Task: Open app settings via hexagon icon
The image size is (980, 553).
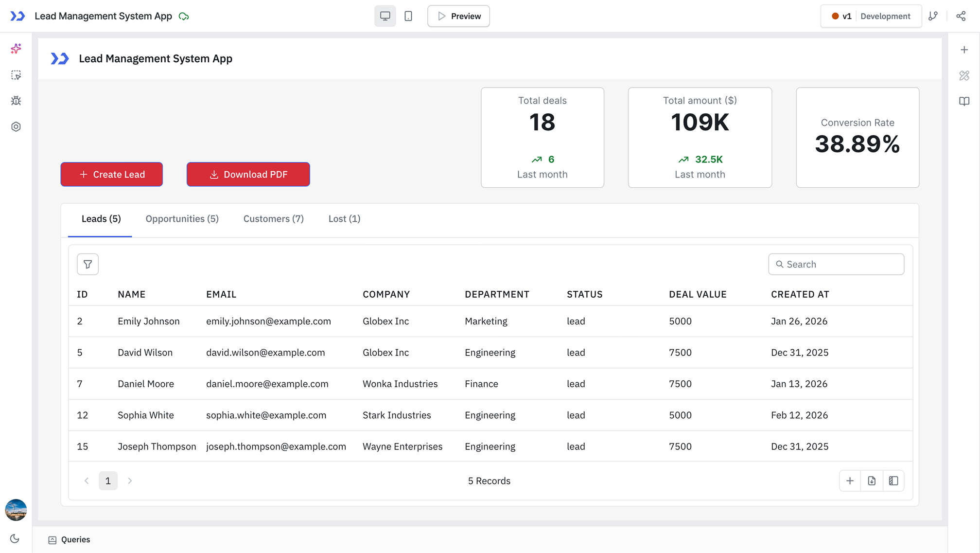Action: [16, 126]
